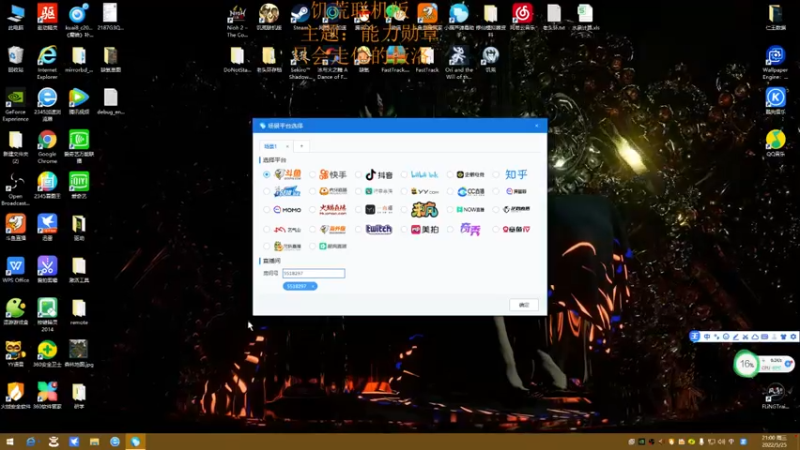Select the Kuaishou (快手) platform radio button

click(x=312, y=174)
